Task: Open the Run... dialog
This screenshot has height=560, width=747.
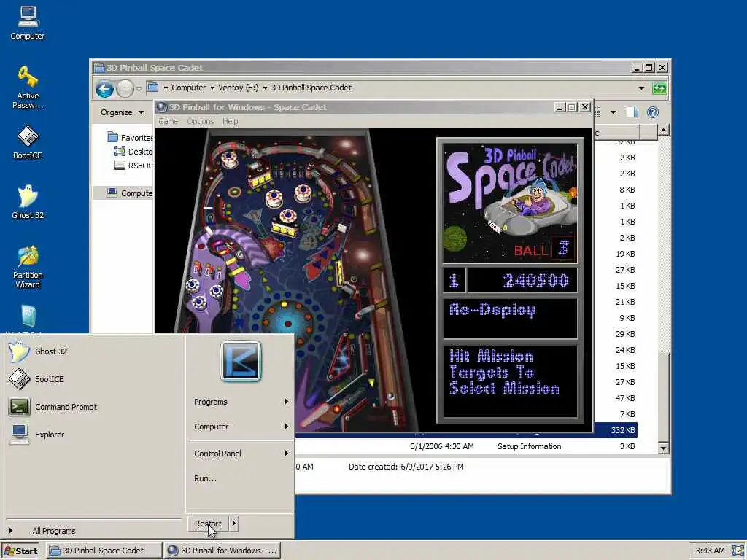Action: coord(205,478)
